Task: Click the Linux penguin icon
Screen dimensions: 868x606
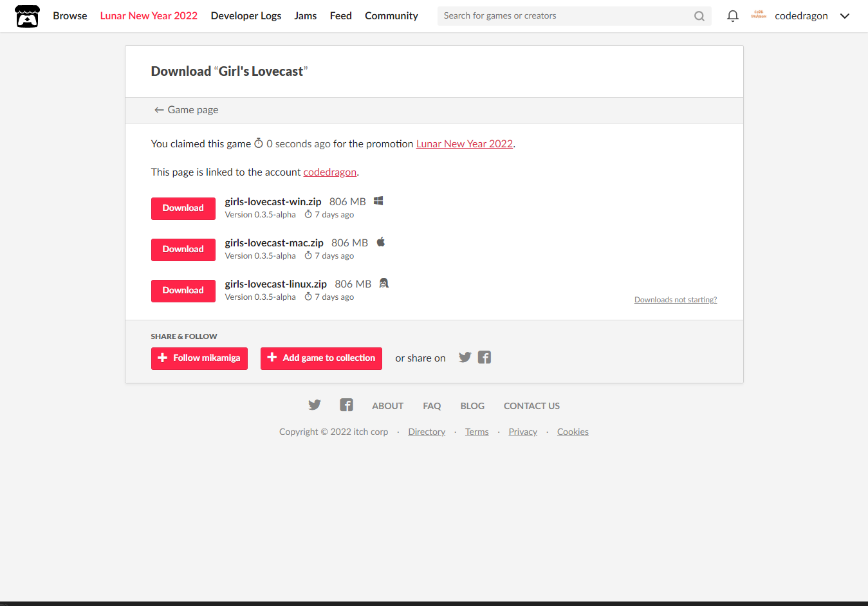Action: click(x=384, y=283)
